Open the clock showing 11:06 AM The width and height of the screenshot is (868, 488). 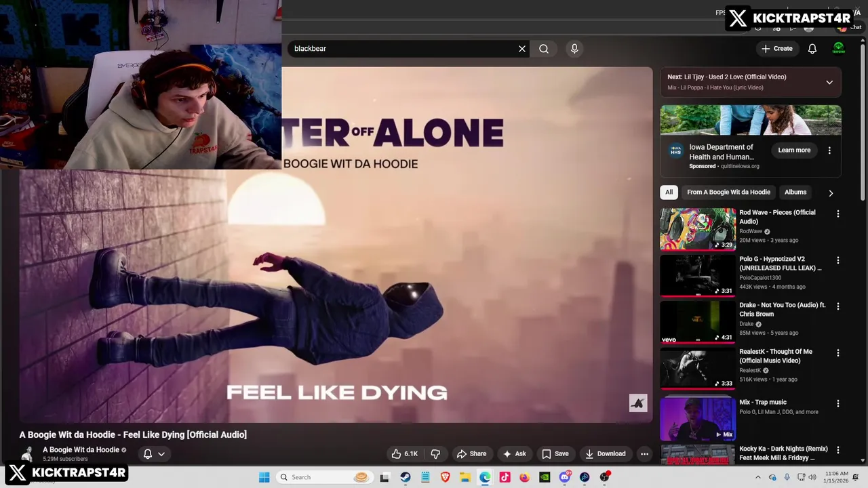click(x=836, y=477)
